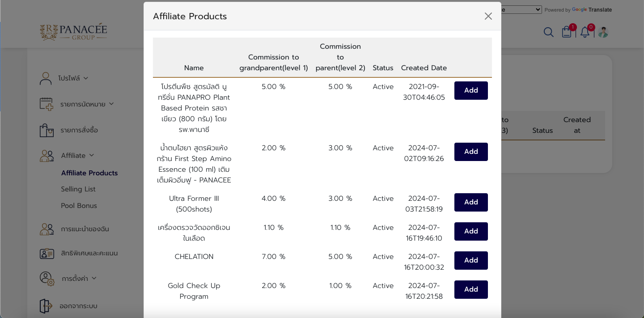
Task: Click ออกจากระบบ to log out
Action: tap(78, 306)
